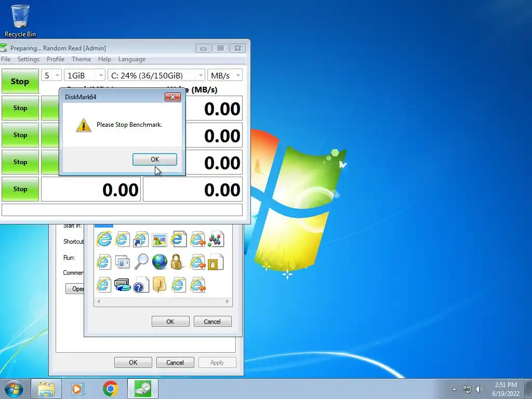This screenshot has width=532, height=399.
Task: Select the printer with disk icon
Action: tap(122, 285)
